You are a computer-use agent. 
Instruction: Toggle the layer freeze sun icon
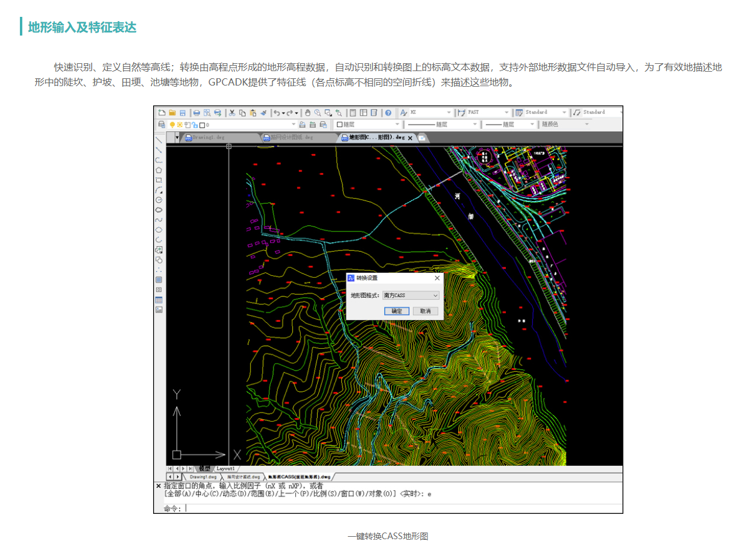180,125
